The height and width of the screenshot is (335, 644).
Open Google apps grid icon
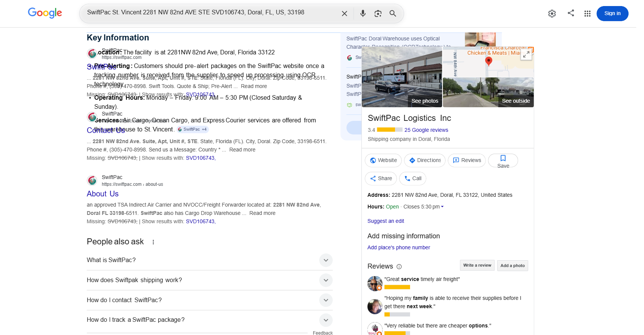(x=587, y=14)
